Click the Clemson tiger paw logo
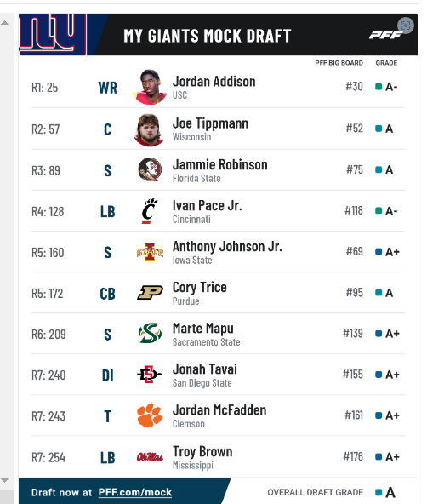This screenshot has width=427, height=504. coord(150,415)
